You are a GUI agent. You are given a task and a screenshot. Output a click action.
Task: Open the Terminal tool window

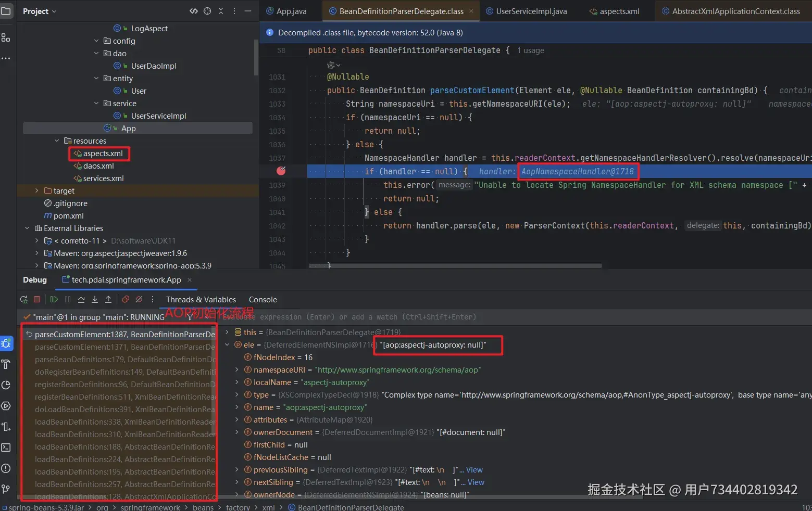6,448
